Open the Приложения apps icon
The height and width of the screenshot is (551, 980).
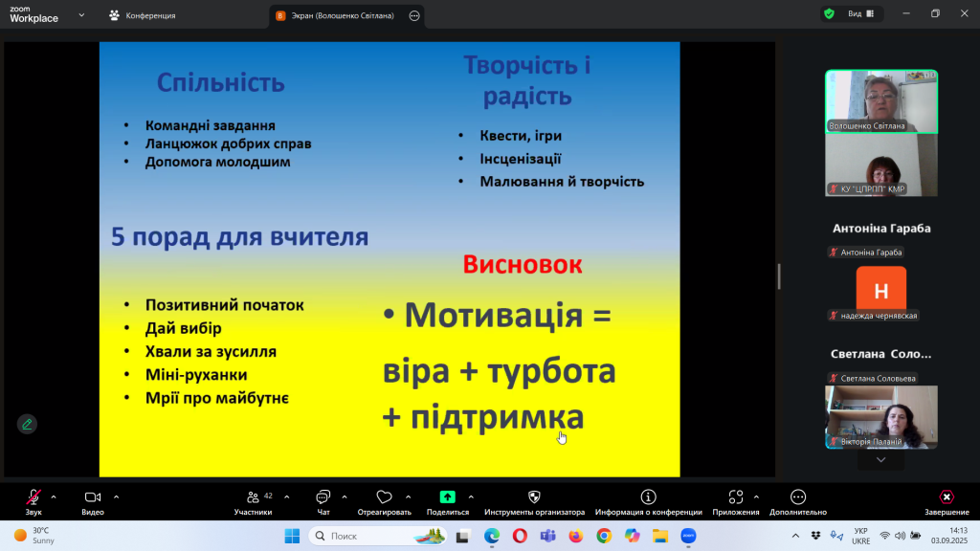pyautogui.click(x=735, y=497)
